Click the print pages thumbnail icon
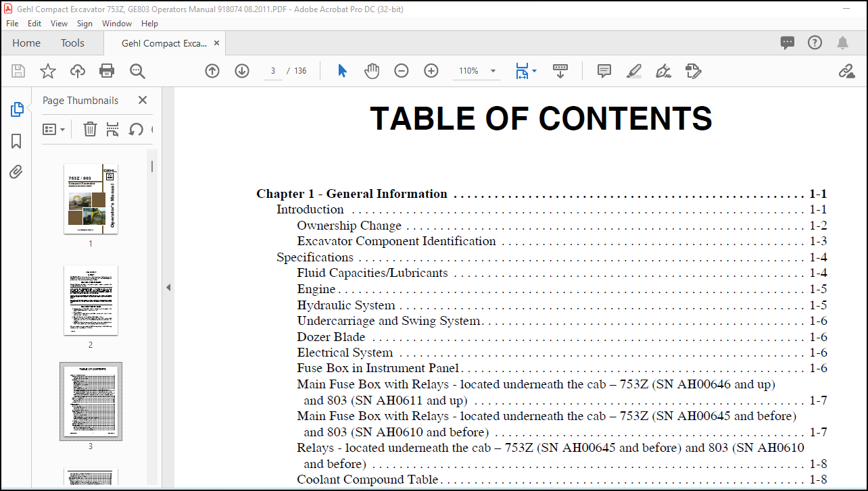868x491 pixels. (112, 129)
